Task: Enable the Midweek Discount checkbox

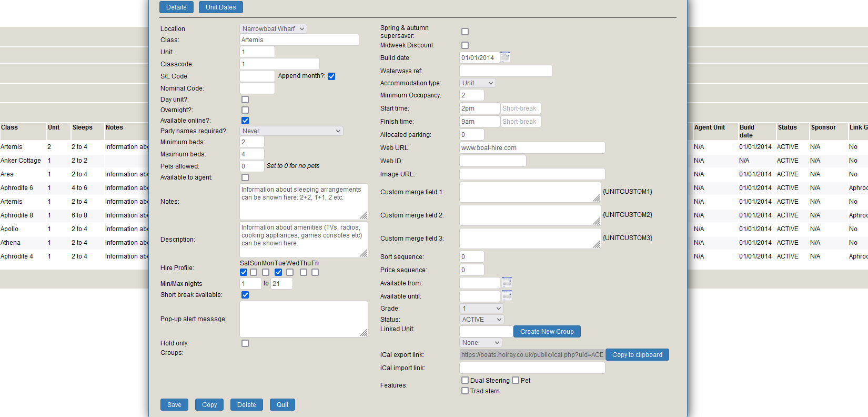Action: [465, 45]
